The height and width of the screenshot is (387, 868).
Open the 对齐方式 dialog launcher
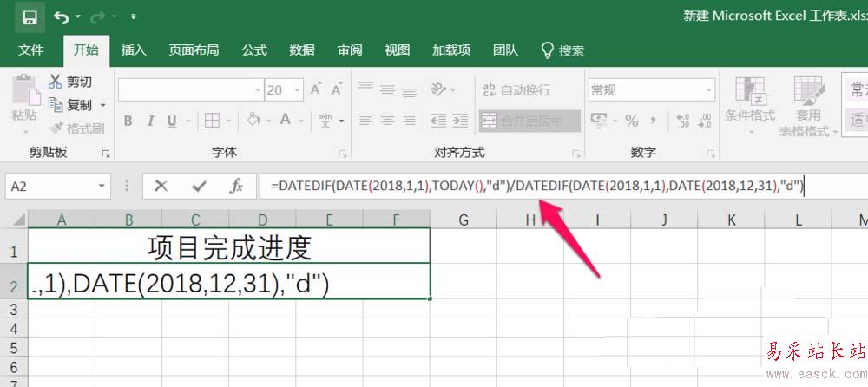coord(576,154)
